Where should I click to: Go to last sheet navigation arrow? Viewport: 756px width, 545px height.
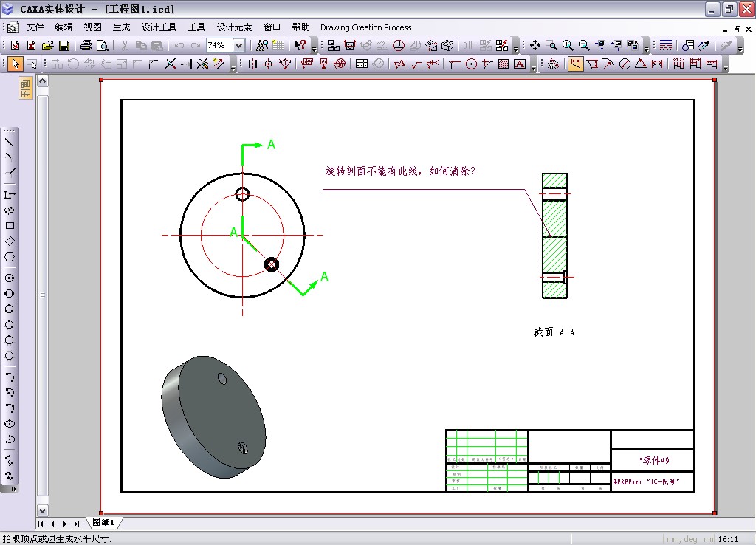click(x=77, y=524)
